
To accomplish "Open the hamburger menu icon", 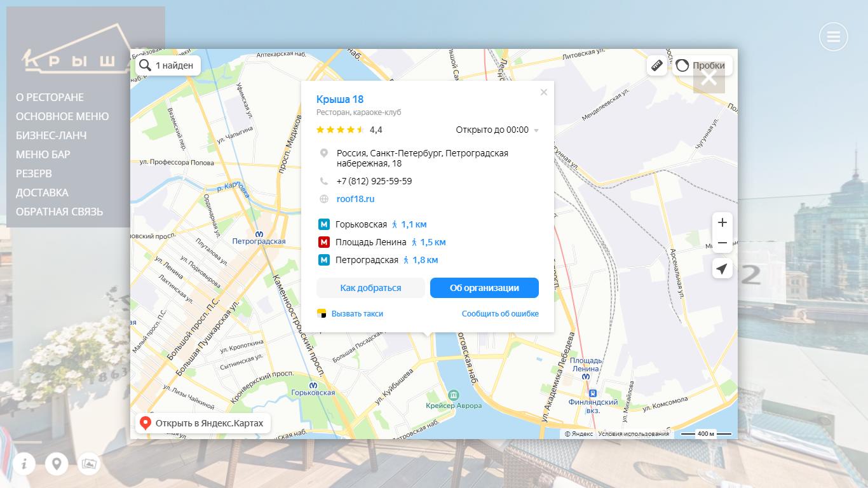I will (x=833, y=37).
